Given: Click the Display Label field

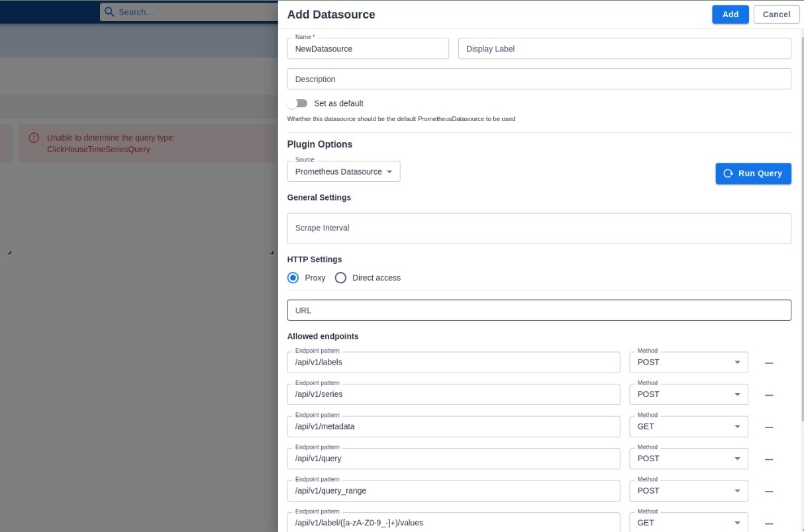Looking at the screenshot, I should pos(624,48).
